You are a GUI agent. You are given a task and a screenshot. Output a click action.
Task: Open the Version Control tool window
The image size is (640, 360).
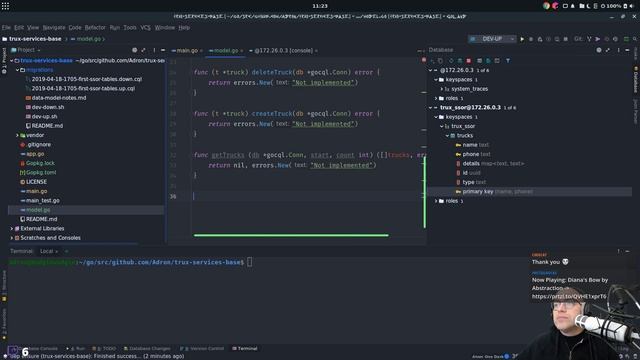202,349
